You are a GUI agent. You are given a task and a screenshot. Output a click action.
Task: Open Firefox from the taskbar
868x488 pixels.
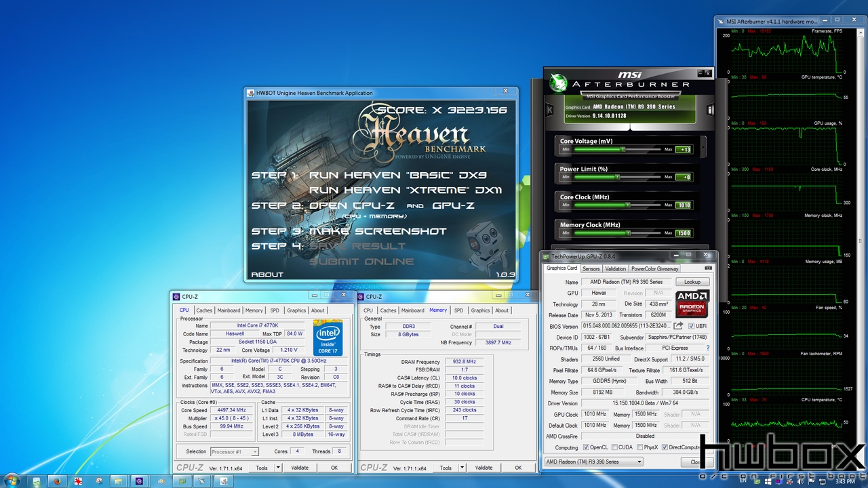(x=57, y=481)
